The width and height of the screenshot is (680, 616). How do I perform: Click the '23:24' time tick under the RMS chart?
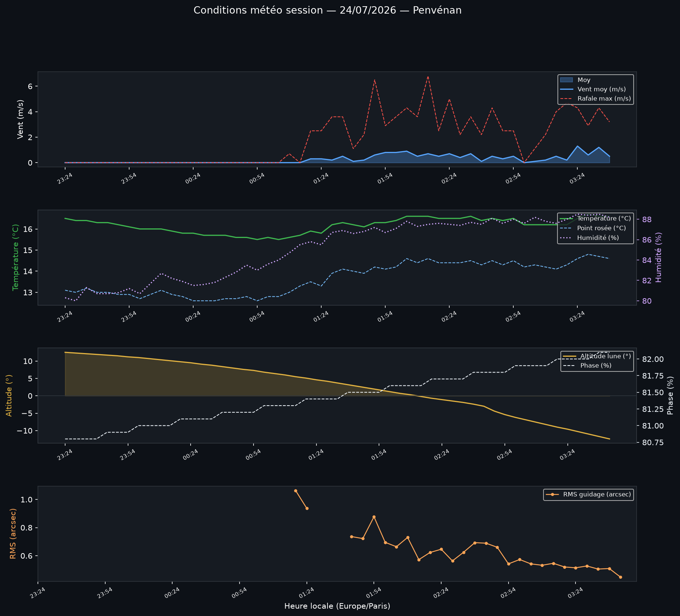37,593
